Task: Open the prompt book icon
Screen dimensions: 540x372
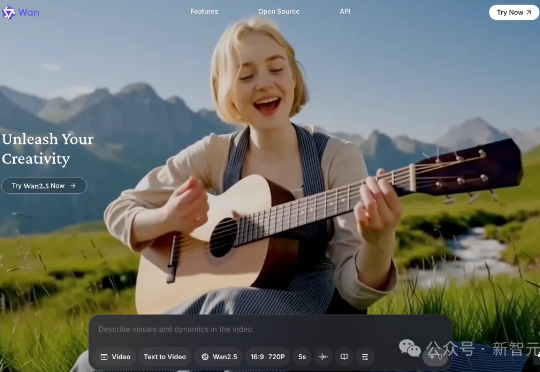Action: click(x=344, y=357)
